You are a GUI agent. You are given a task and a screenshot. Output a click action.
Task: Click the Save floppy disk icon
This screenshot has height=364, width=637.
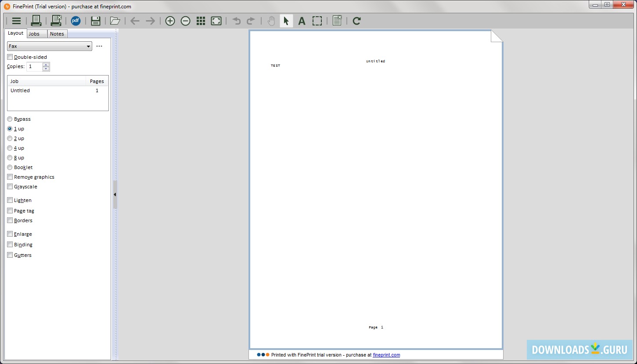coord(96,21)
